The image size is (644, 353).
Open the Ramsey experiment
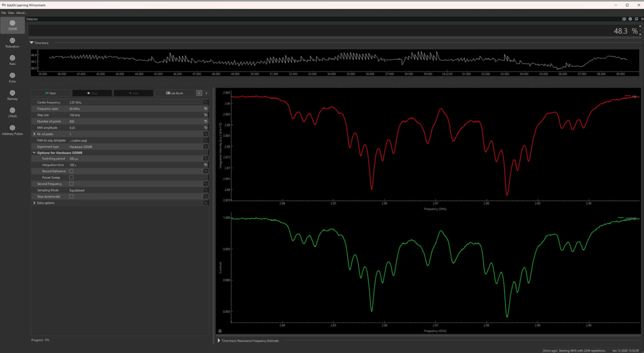[x=12, y=95]
